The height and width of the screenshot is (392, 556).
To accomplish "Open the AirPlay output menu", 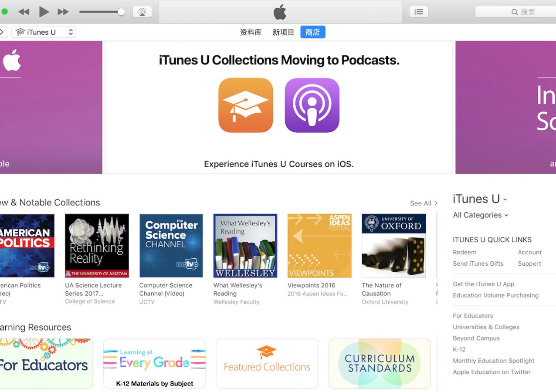I will pyautogui.click(x=142, y=12).
